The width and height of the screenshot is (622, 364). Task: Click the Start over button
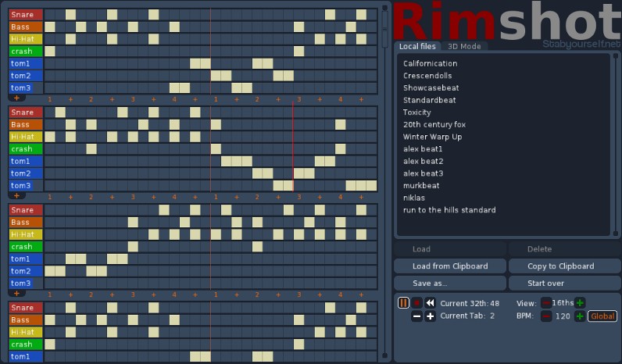click(x=564, y=283)
